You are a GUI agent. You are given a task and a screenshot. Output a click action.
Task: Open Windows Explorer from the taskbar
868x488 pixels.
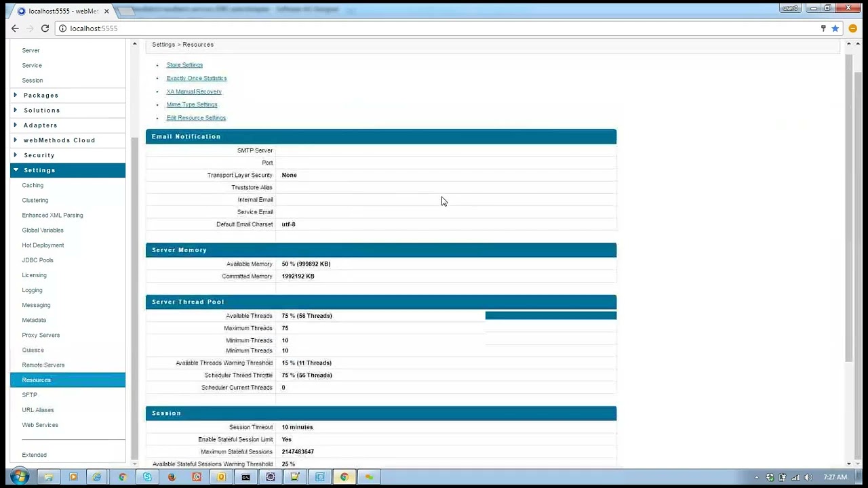click(x=49, y=477)
